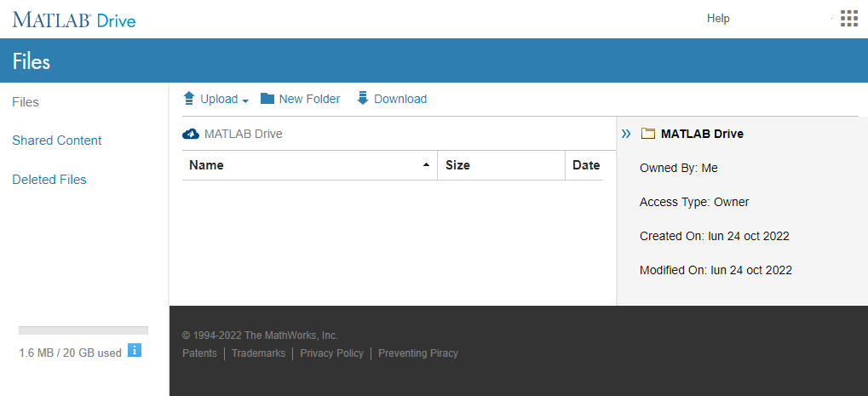
Task: View Deleted Files
Action: (49, 180)
